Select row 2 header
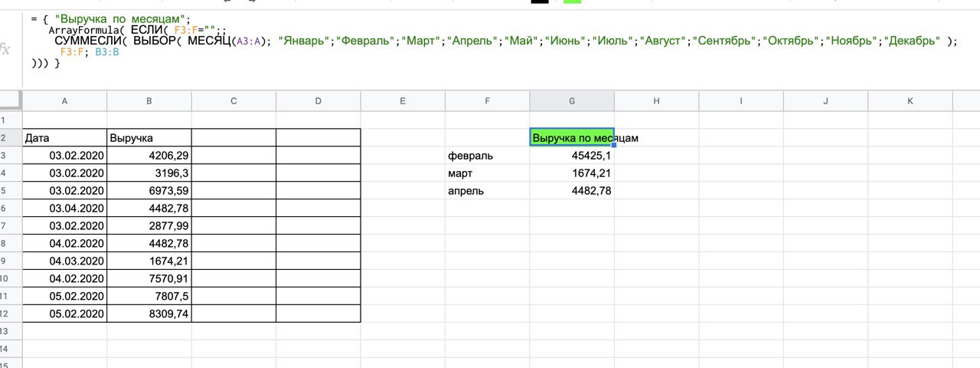Screen dimensions: 980x368 (11, 138)
